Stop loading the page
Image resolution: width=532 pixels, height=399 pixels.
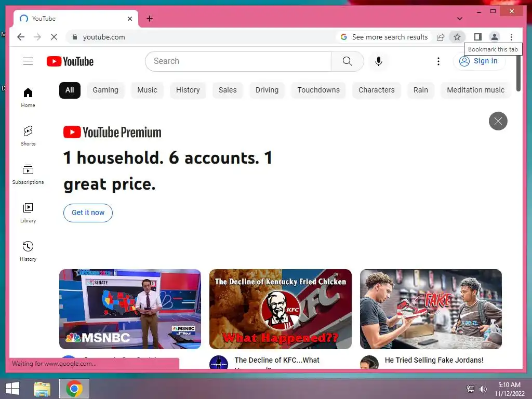(x=54, y=37)
